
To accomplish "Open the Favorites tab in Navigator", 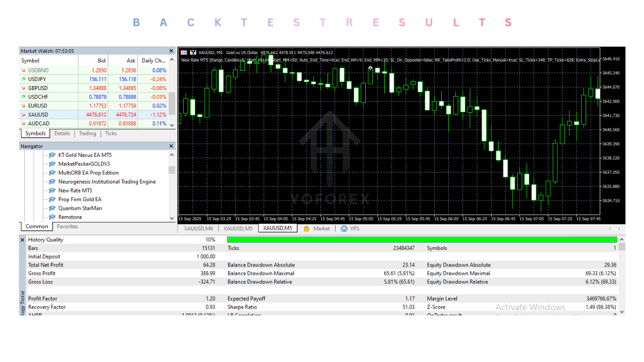I will 67,226.
